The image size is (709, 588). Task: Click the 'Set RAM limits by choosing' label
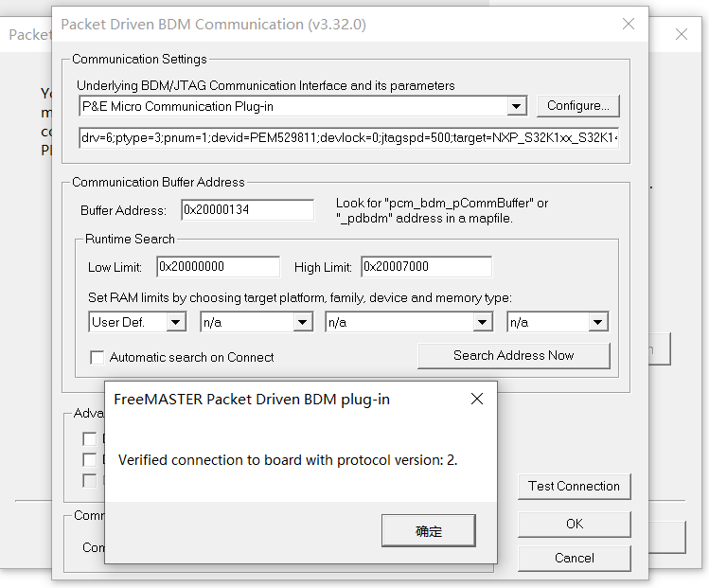click(300, 297)
